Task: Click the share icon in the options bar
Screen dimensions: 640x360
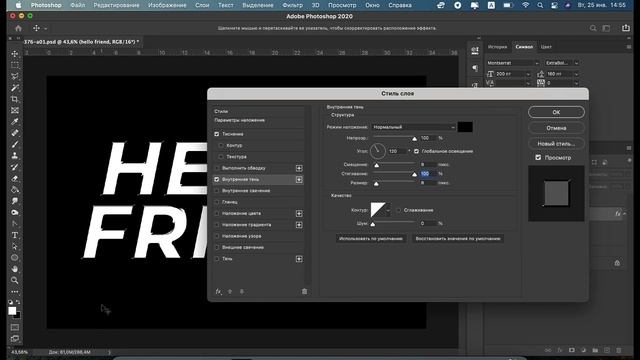Action: (626, 28)
